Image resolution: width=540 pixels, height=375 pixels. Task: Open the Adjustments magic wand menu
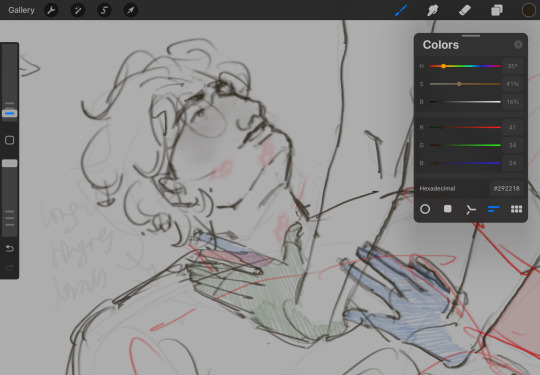click(x=77, y=10)
